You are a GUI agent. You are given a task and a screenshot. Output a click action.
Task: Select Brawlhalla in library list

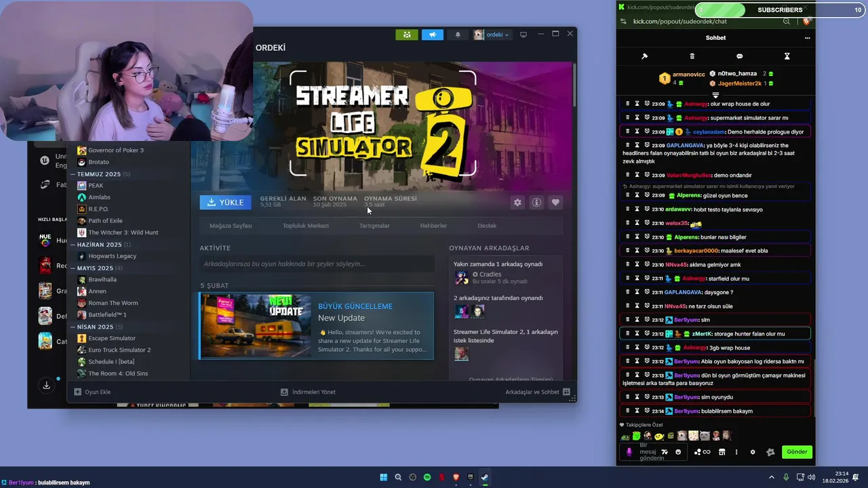pyautogui.click(x=102, y=279)
